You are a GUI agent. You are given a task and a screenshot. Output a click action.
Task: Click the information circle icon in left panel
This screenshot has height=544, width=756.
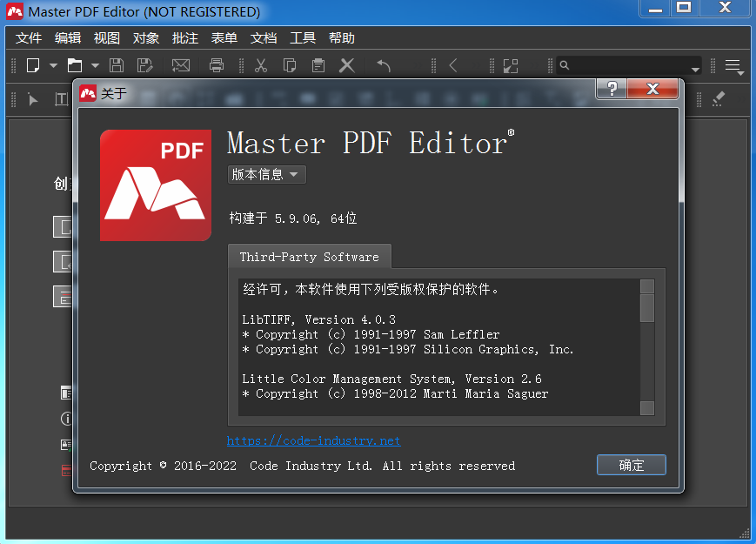coord(66,419)
